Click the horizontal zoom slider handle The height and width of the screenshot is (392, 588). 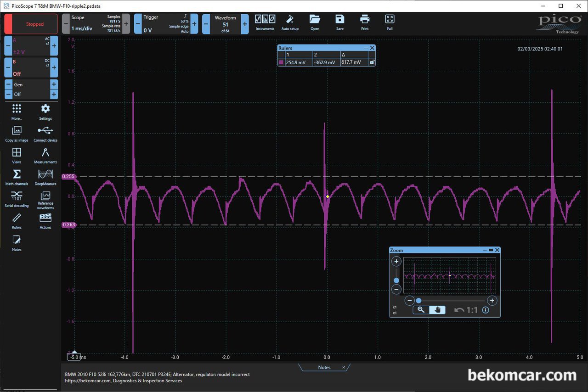pos(418,301)
